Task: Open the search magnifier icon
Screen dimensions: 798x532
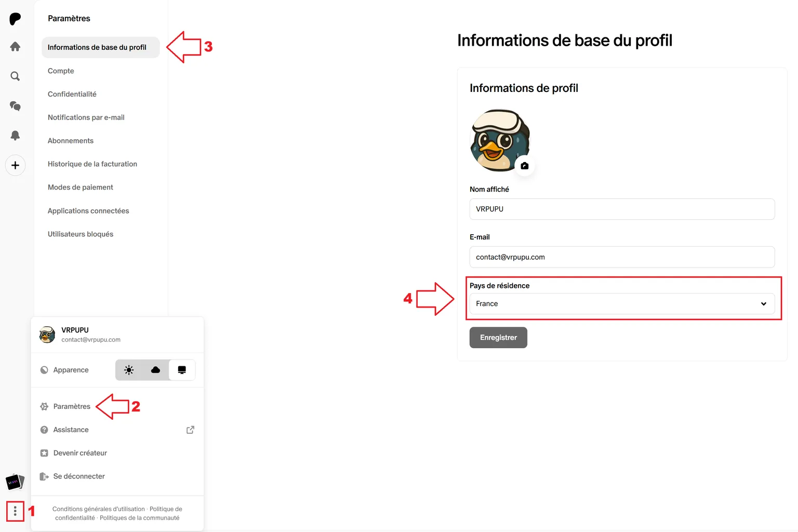Action: [15, 76]
